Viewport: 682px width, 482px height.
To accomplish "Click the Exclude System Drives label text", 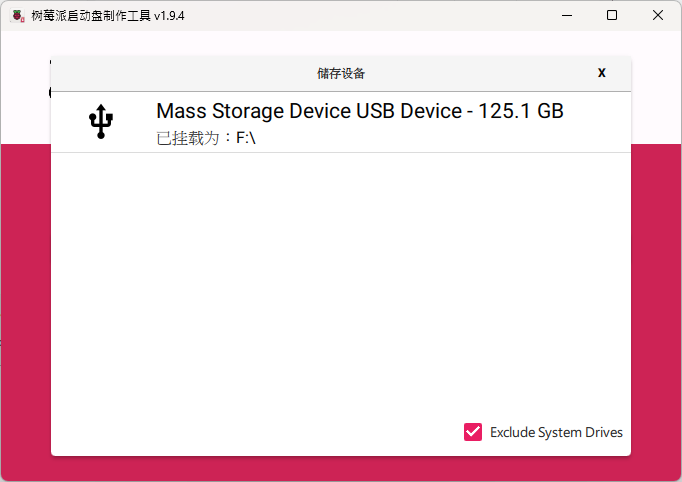I will point(556,433).
